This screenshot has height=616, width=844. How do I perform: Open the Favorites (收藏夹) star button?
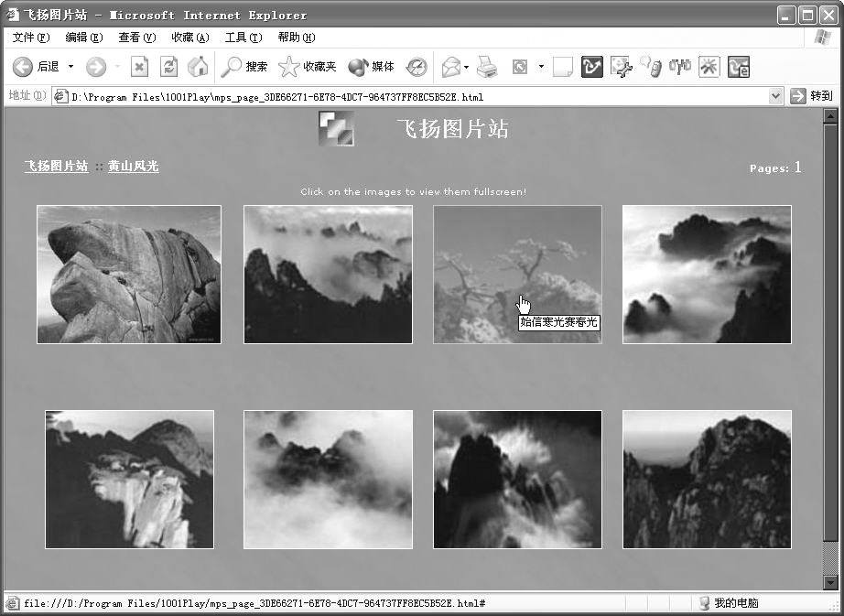point(308,67)
